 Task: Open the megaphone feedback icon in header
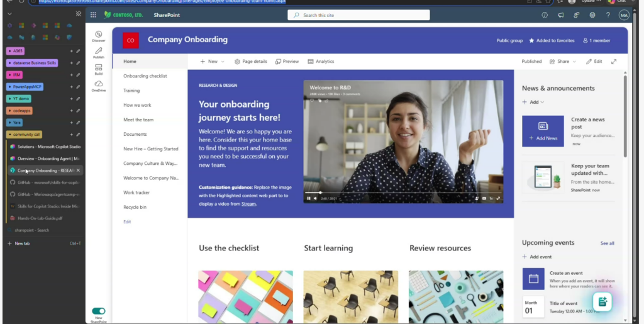pos(560,15)
